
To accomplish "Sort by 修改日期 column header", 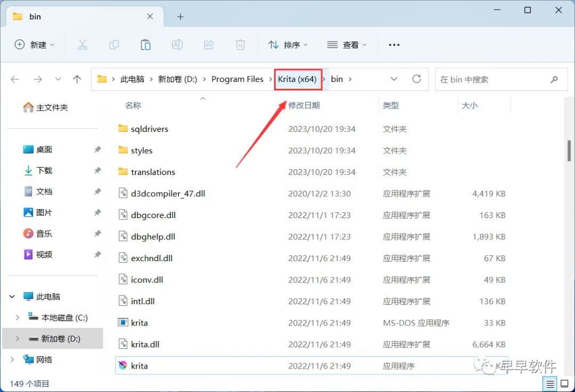I will pyautogui.click(x=304, y=105).
